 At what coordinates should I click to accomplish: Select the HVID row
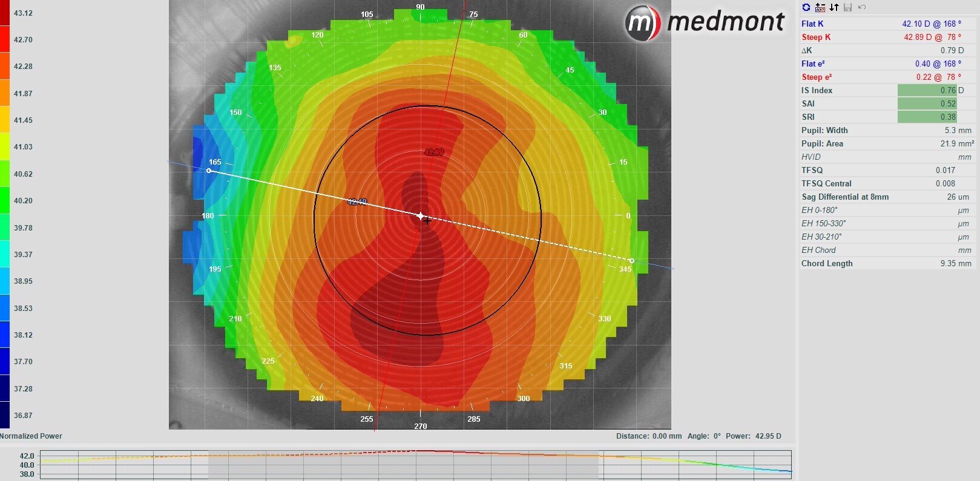pyautogui.click(x=887, y=157)
